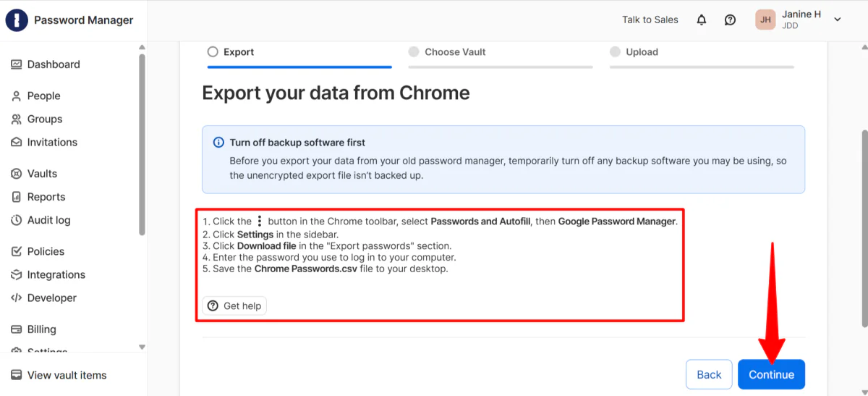The width and height of the screenshot is (868, 396).
Task: Click the People sidebar icon
Action: click(x=17, y=96)
